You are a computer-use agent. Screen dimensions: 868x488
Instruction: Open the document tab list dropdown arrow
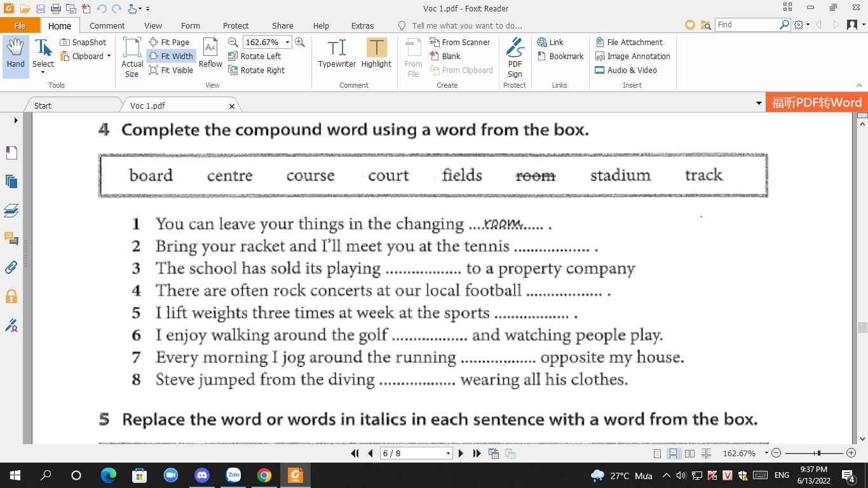click(x=759, y=103)
